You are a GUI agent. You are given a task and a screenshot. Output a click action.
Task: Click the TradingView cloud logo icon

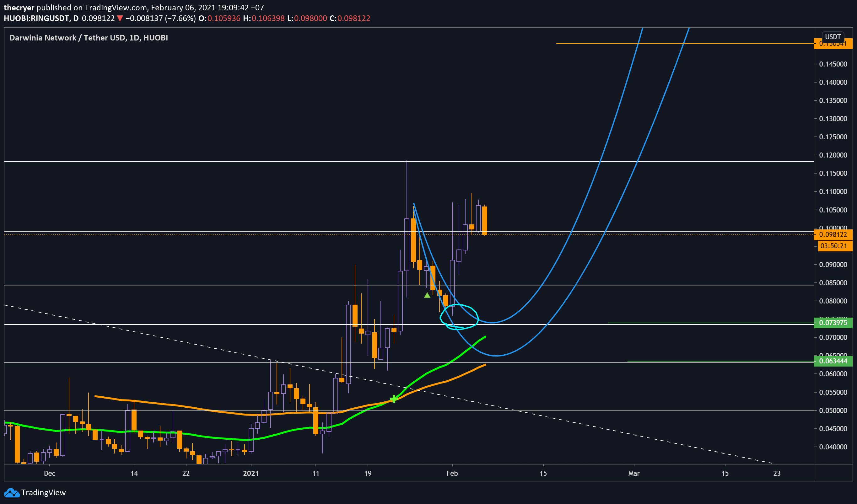click(12, 493)
